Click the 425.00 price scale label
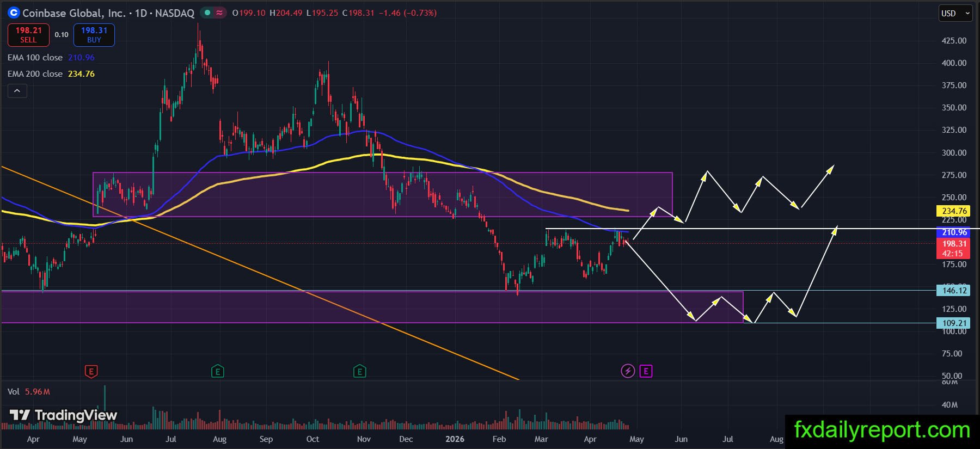This screenshot has width=980, height=449. 954,41
